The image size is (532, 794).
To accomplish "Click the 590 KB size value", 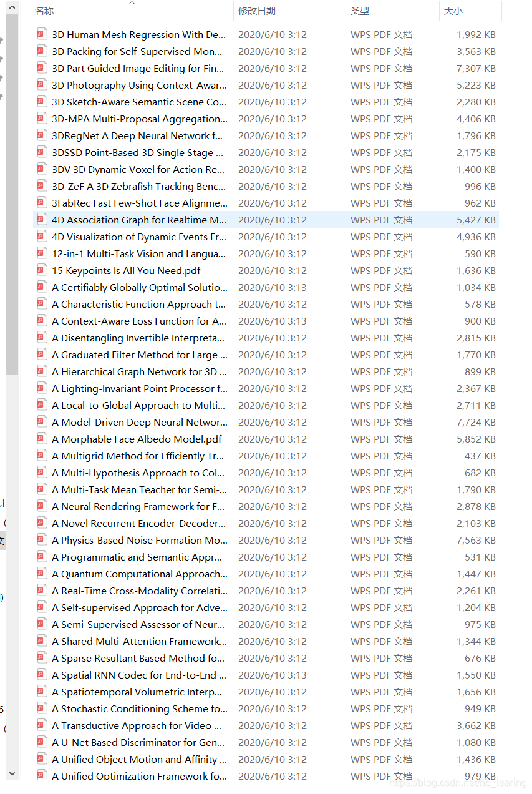I will (480, 253).
